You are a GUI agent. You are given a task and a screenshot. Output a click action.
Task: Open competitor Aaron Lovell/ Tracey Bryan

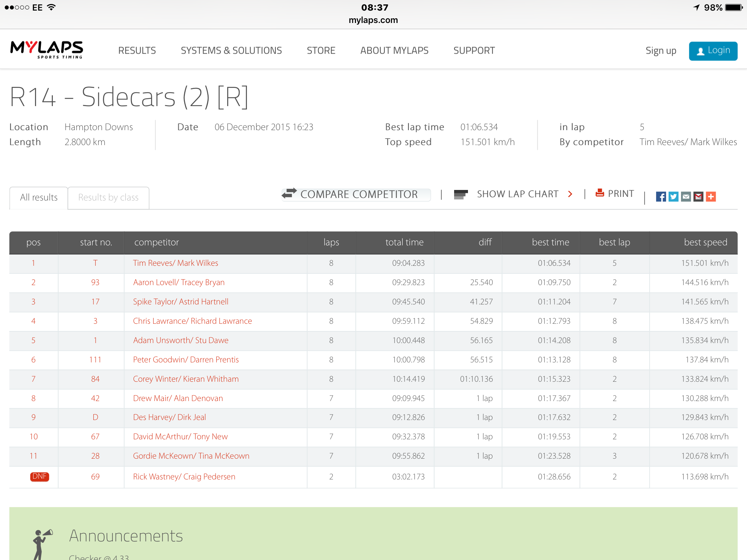179,282
